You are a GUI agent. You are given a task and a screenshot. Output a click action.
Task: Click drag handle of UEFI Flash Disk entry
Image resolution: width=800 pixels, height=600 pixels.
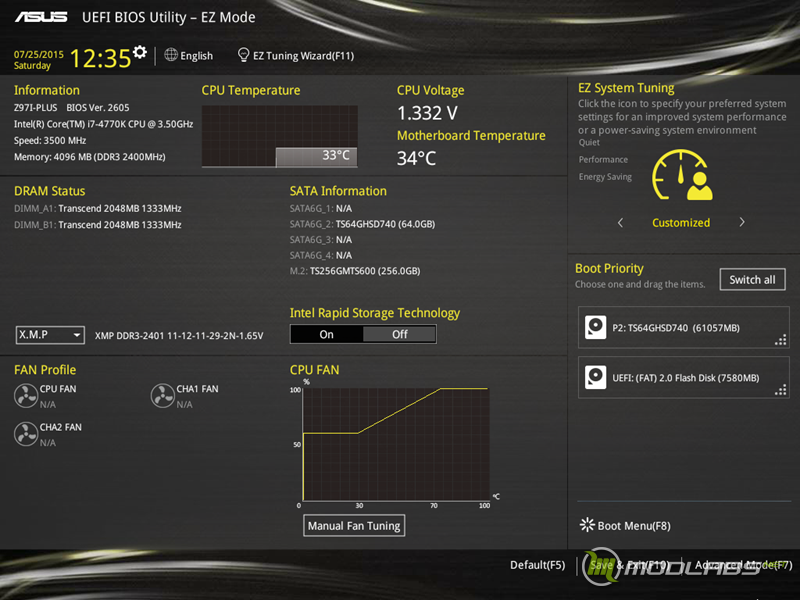(780, 390)
